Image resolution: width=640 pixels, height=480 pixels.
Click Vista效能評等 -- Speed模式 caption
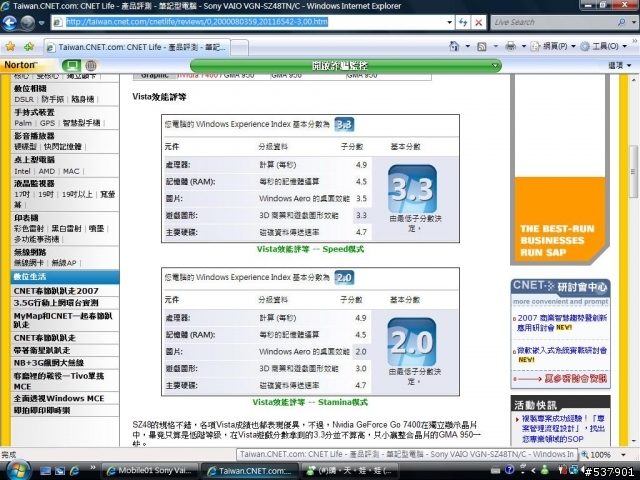(310, 249)
